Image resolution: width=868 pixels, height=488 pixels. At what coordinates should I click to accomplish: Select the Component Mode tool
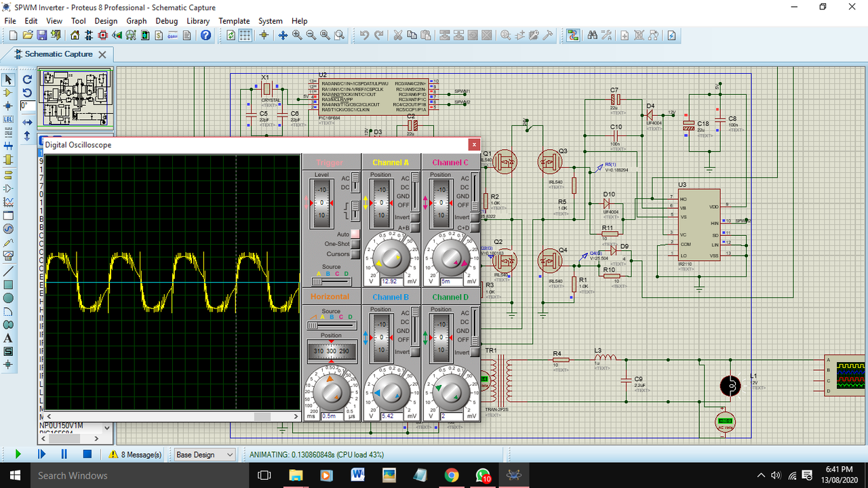pyautogui.click(x=7, y=93)
